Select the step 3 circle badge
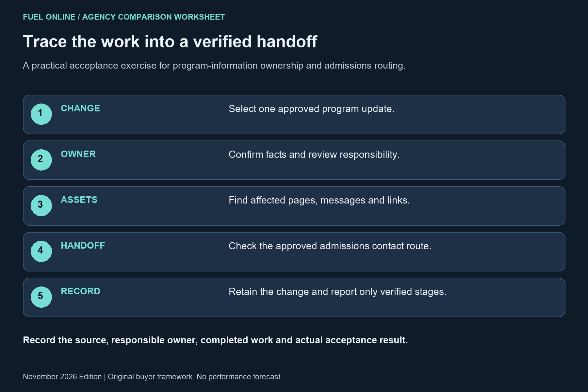The image size is (588, 392). [41, 205]
